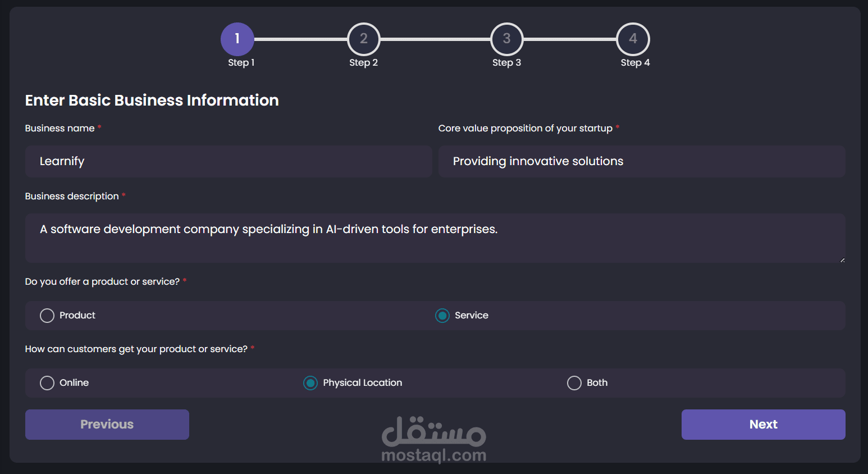Go to step 3 circle
Screen dimensions: 868x474
[x=506, y=39]
